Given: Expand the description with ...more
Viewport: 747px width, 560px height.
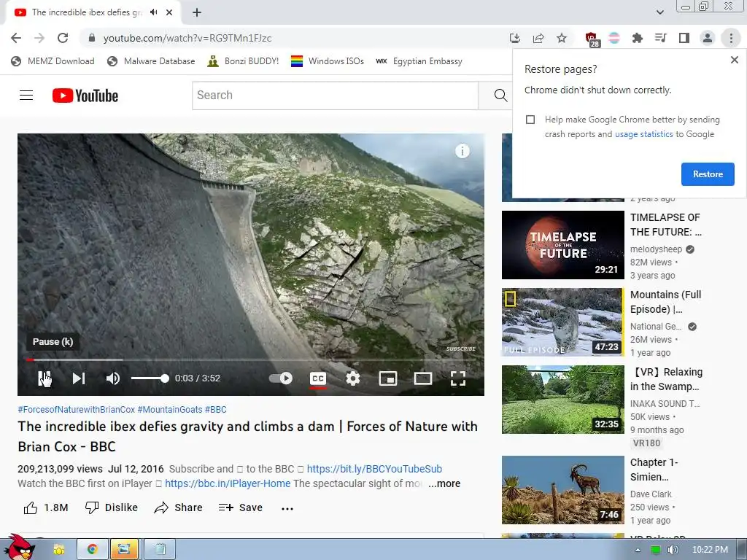Looking at the screenshot, I should pos(444,484).
